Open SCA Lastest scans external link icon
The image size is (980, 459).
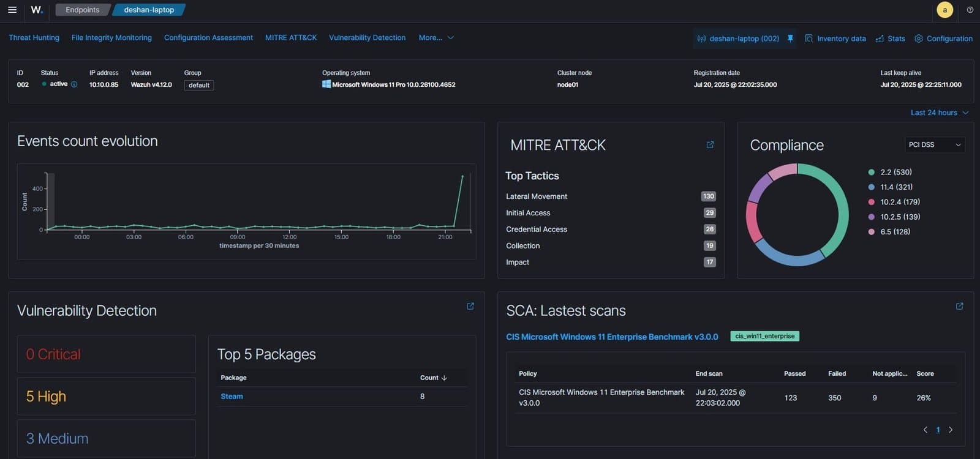tap(960, 306)
